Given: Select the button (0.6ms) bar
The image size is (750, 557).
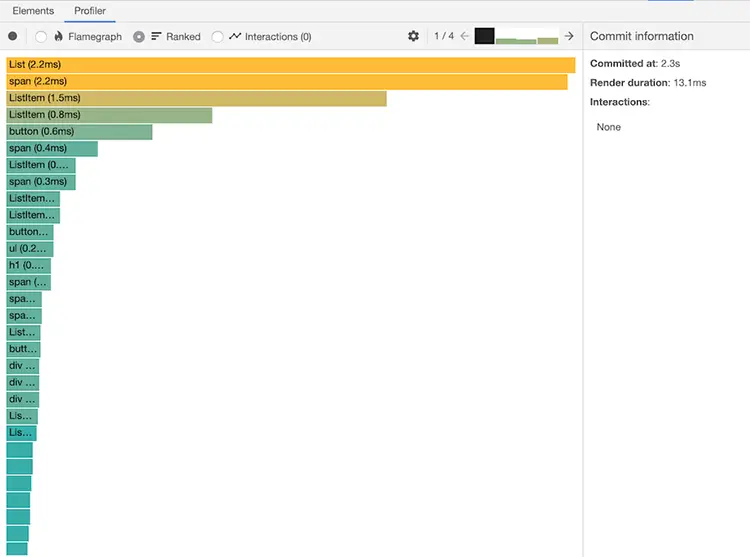Looking at the screenshot, I should pyautogui.click(x=79, y=132).
